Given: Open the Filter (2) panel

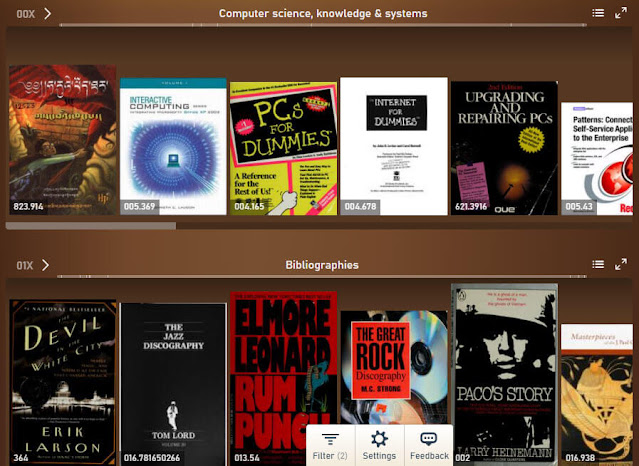Looking at the screenshot, I should tap(330, 446).
